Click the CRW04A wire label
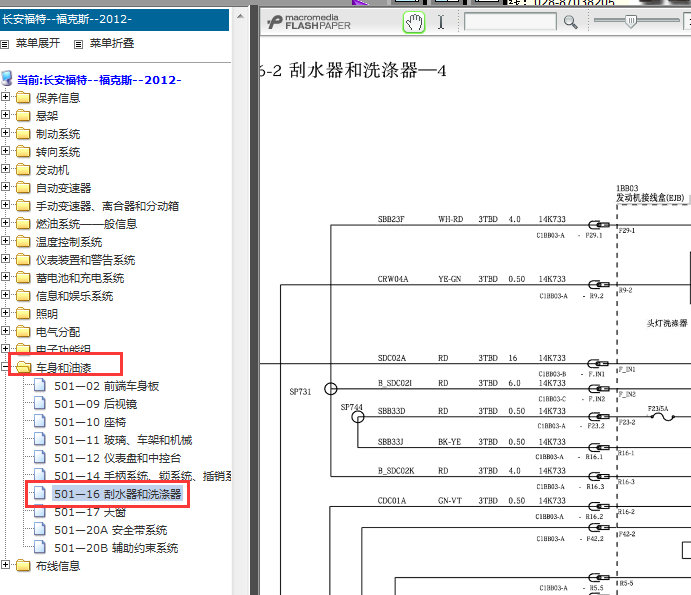Screen dimensions: 691x595 [393, 279]
